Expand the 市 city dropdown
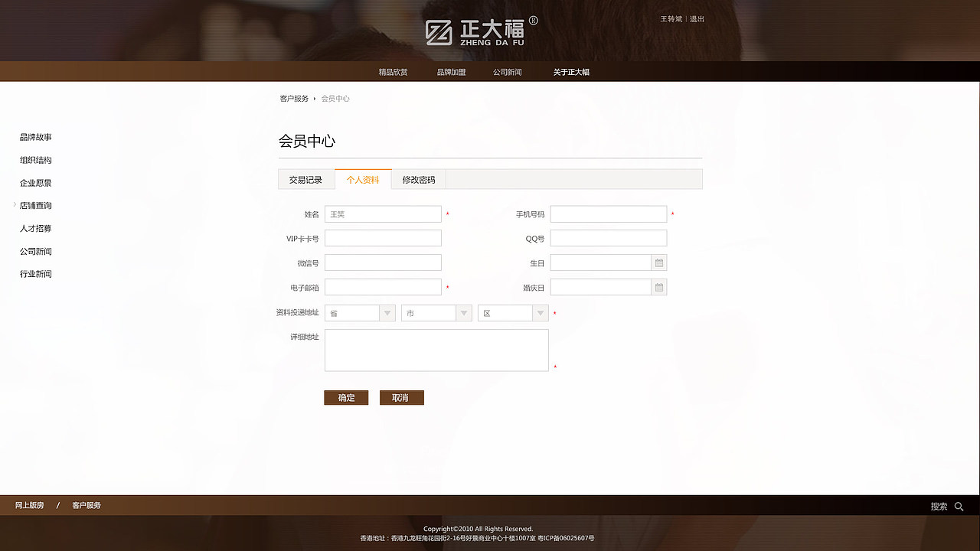The width and height of the screenshot is (980, 551). point(463,312)
